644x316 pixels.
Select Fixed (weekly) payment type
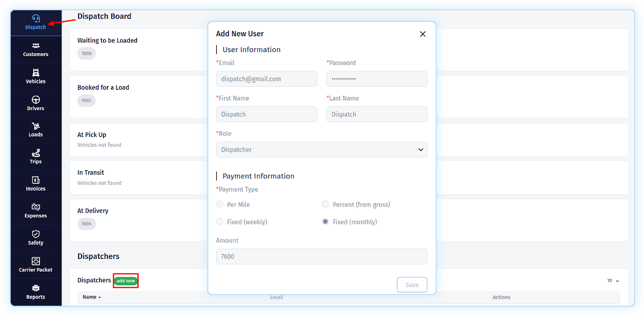[x=220, y=222]
